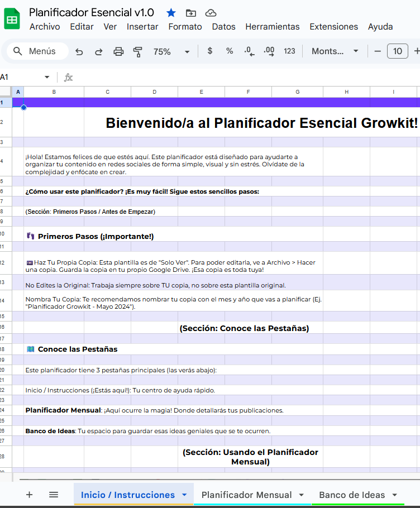Click the document title Planificador Esencial v1.0
Image resolution: width=420 pixels, height=508 pixels.
point(92,12)
